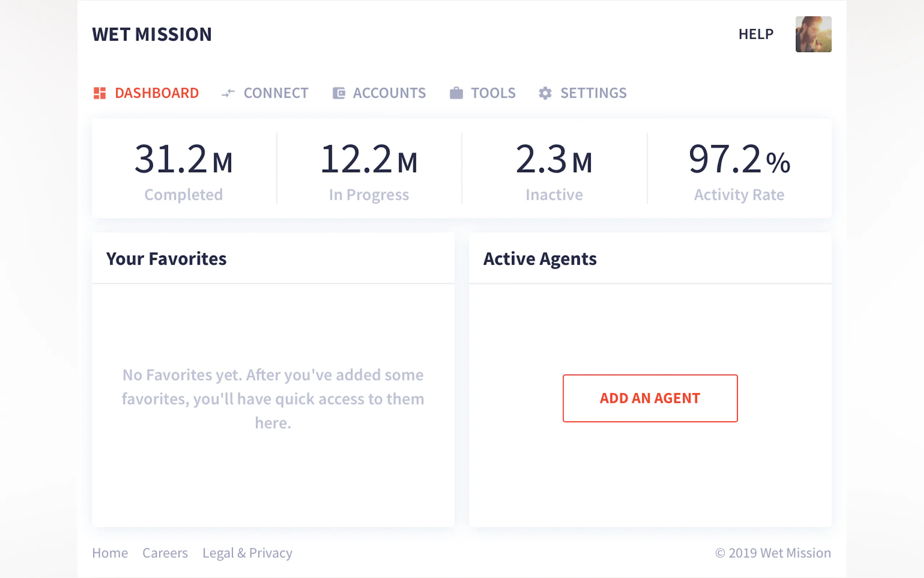Follow the Home footer link
Screen dimensions: 924x578
(110, 553)
